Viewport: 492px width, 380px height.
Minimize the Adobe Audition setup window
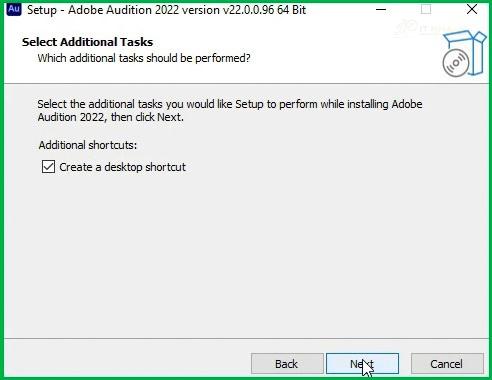(x=381, y=10)
